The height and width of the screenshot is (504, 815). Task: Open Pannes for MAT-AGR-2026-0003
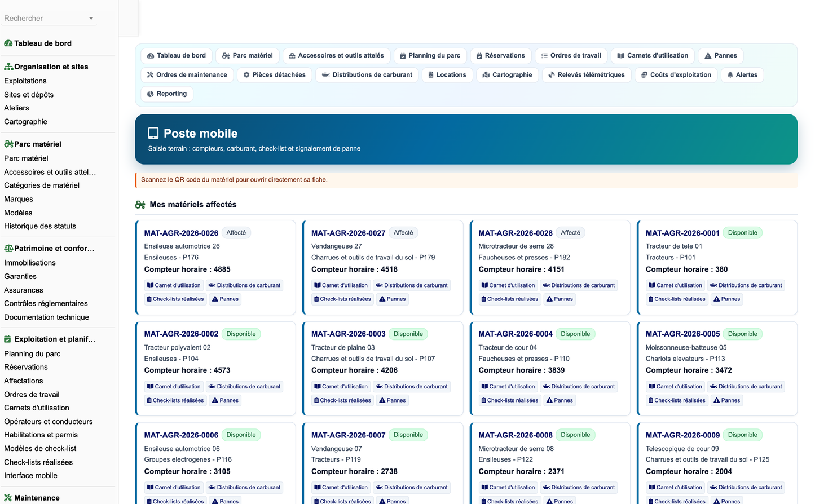(x=393, y=400)
